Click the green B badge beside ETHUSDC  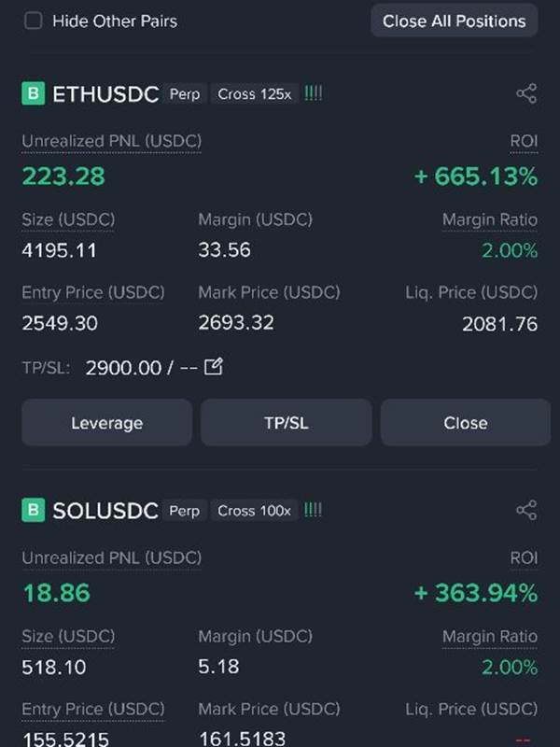[x=34, y=93]
